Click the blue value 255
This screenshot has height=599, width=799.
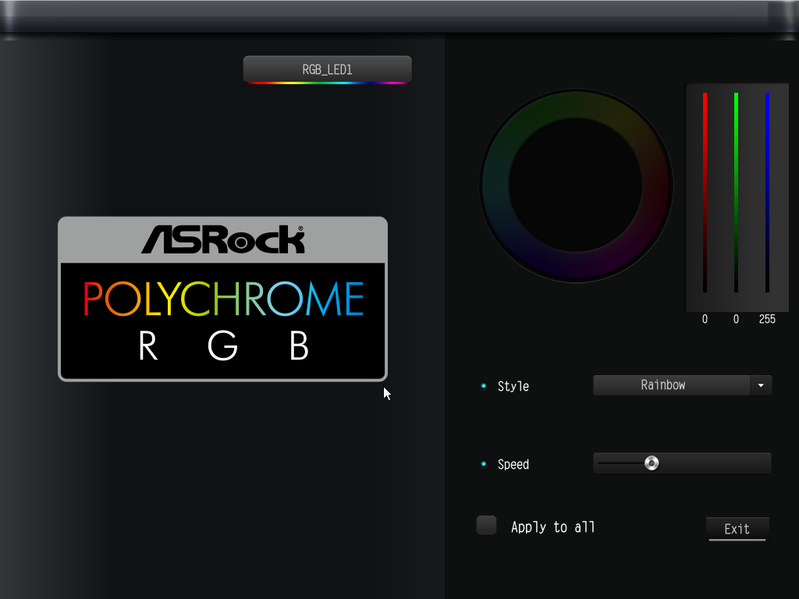point(767,319)
